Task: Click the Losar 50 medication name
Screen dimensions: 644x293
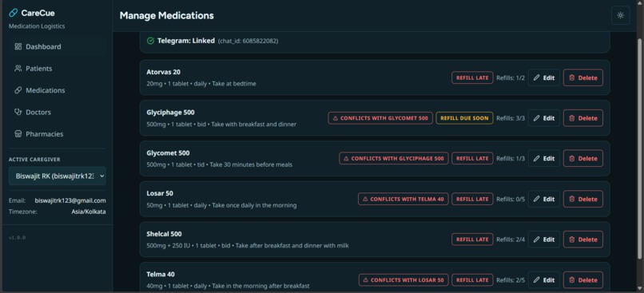Action: click(x=160, y=193)
